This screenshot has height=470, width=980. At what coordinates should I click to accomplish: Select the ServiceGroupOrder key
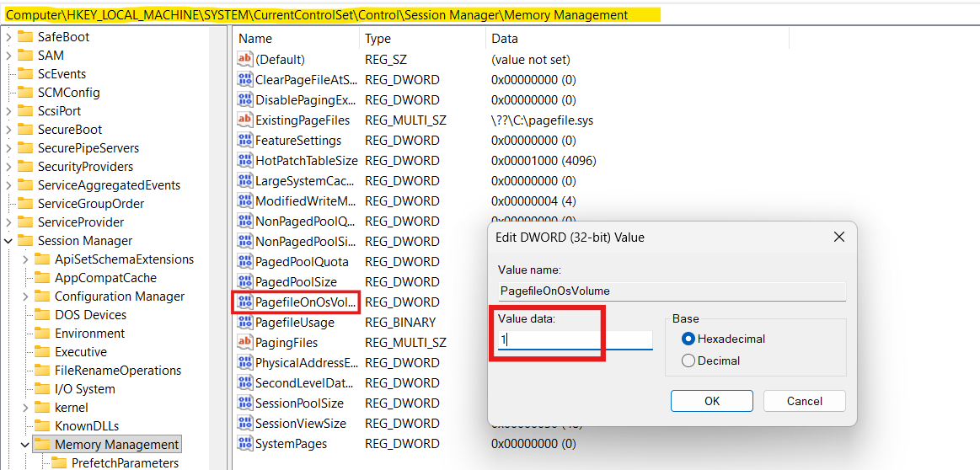click(91, 204)
